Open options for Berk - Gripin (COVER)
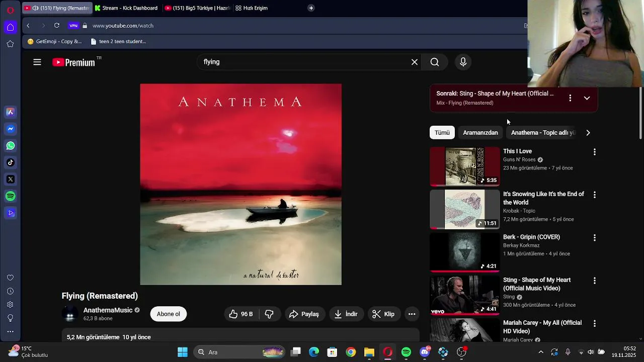This screenshot has height=362, width=644. coord(595,238)
